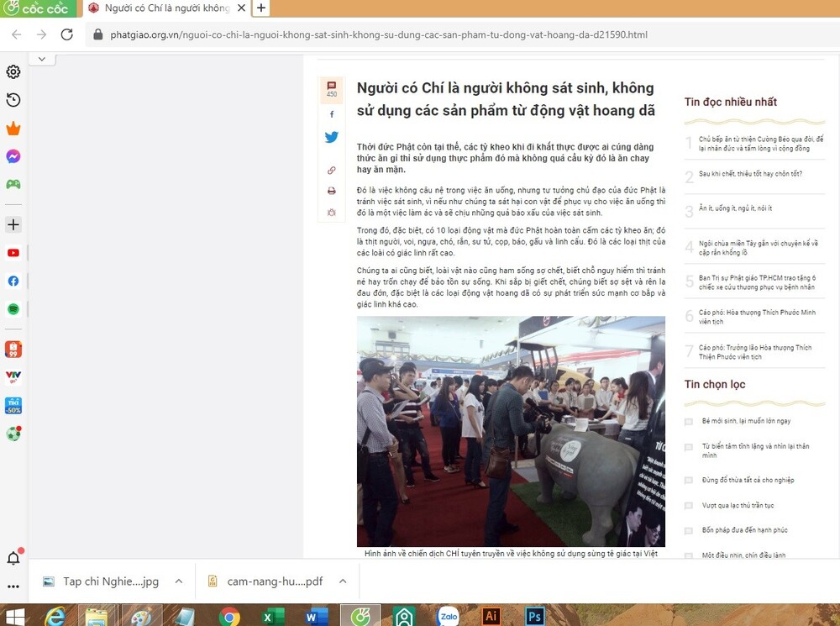Add a new sidebar shortcut with plus icon

(13, 224)
